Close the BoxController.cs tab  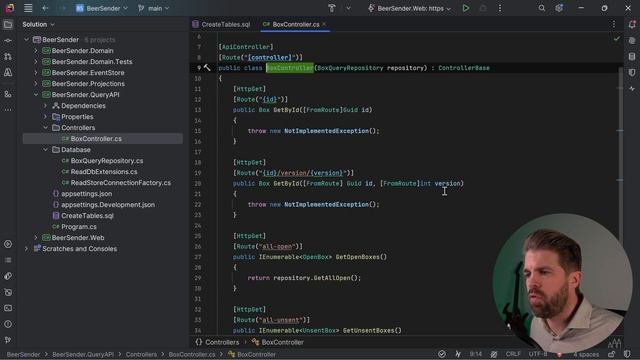click(324, 24)
